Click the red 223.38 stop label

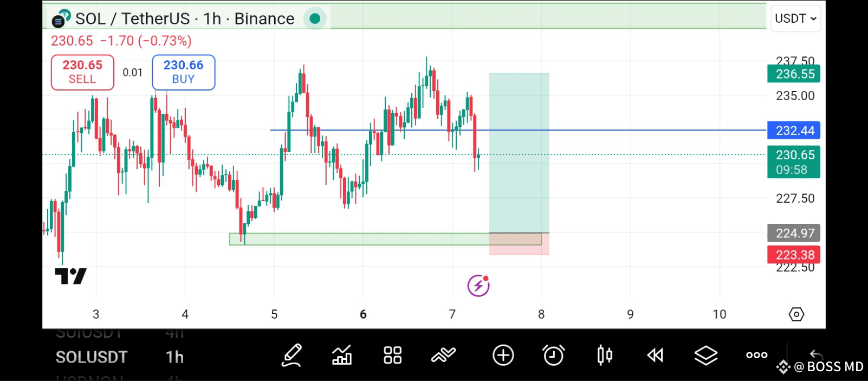(794, 255)
